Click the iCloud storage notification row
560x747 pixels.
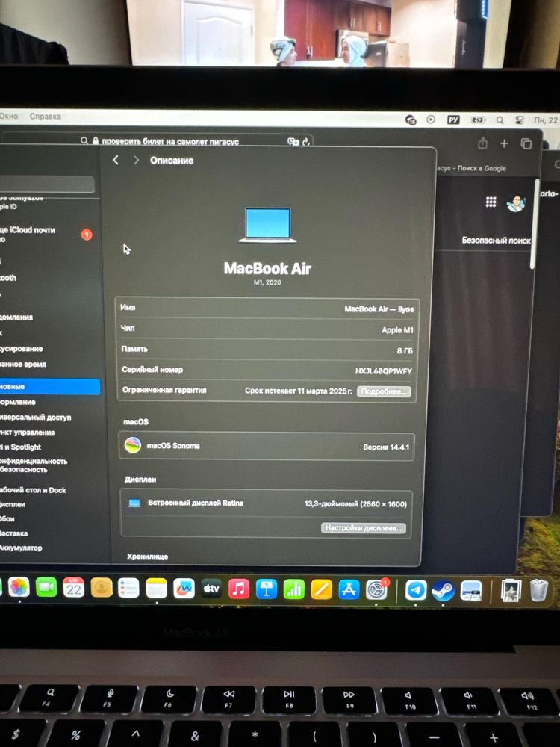click(x=48, y=234)
